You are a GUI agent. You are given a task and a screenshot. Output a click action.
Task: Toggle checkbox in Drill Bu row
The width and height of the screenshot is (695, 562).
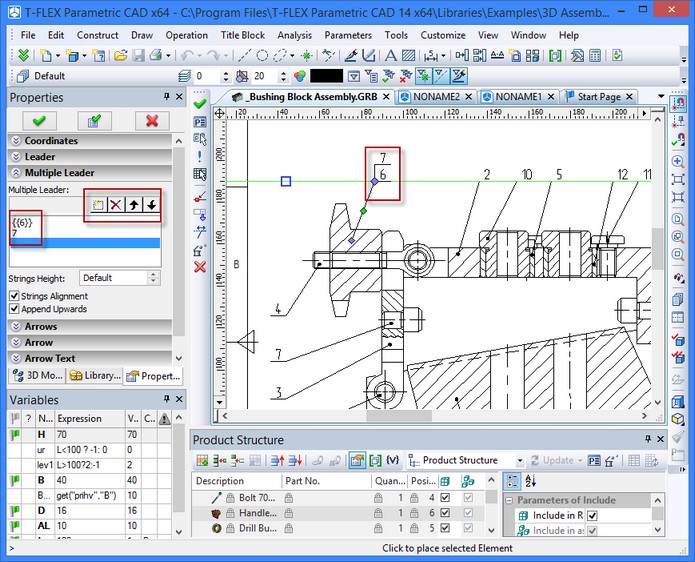pos(445,528)
